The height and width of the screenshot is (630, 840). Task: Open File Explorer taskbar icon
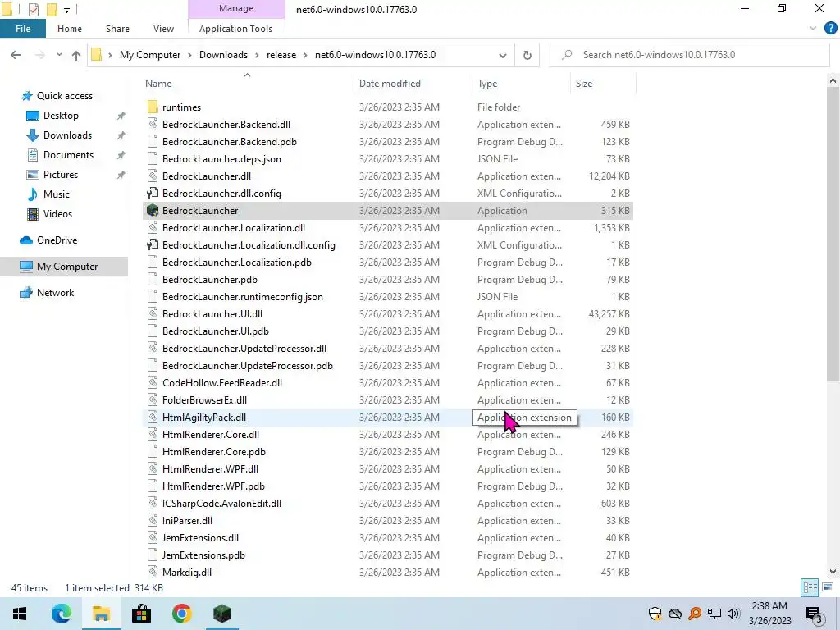click(x=101, y=614)
